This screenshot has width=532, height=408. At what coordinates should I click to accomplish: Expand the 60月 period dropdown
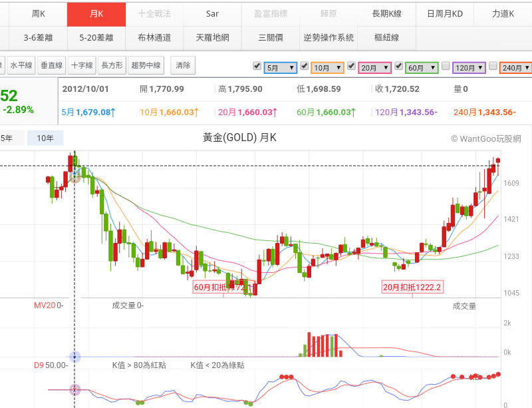pos(422,68)
